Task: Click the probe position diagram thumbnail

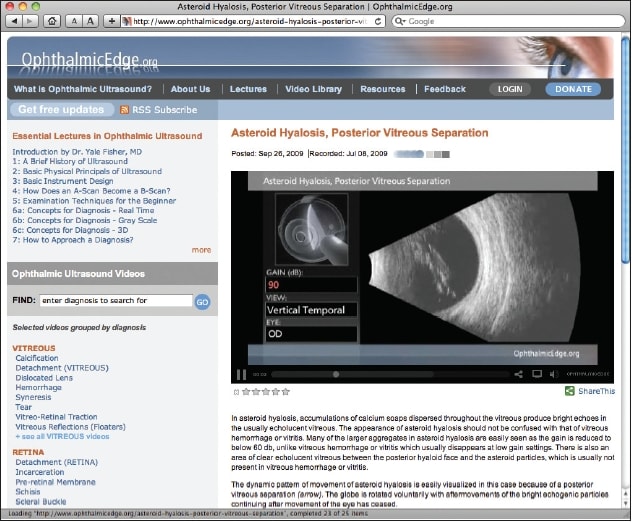Action: point(312,229)
